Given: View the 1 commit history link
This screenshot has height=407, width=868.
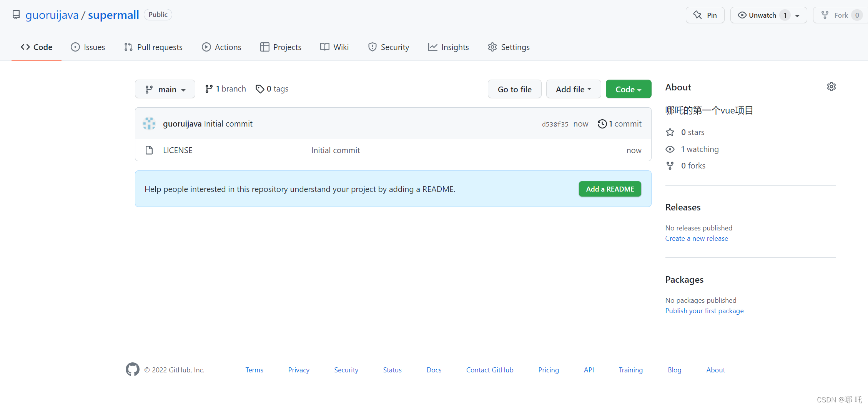Looking at the screenshot, I should tap(620, 124).
